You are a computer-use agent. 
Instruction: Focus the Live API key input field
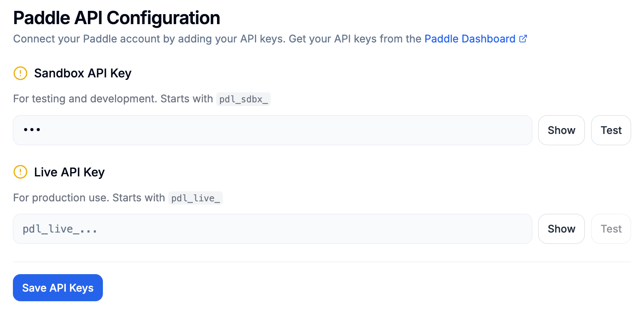[272, 229]
